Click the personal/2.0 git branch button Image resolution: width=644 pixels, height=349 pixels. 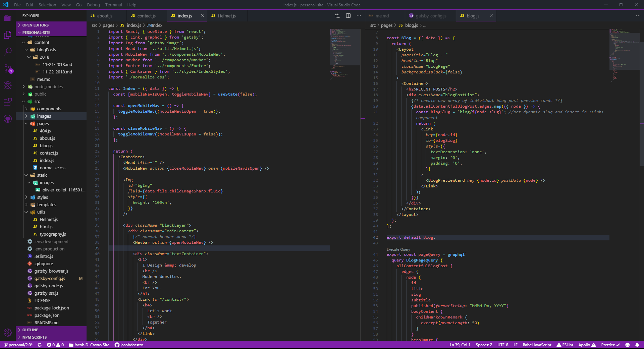click(x=18, y=345)
